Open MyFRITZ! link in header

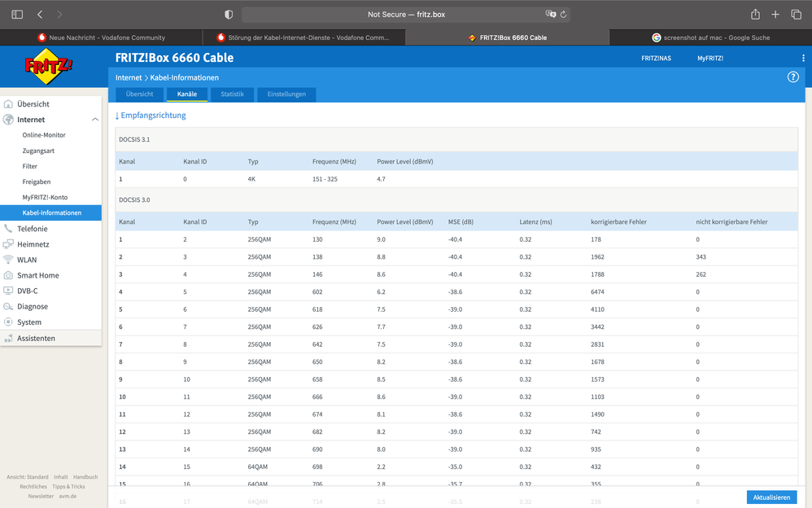710,58
